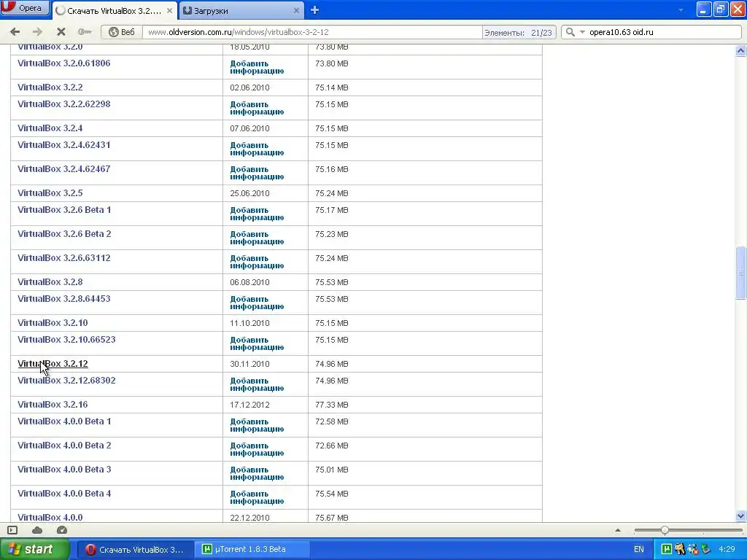Open the closed tabs dropdown arrow
The image size is (747, 560).
pos(681,10)
